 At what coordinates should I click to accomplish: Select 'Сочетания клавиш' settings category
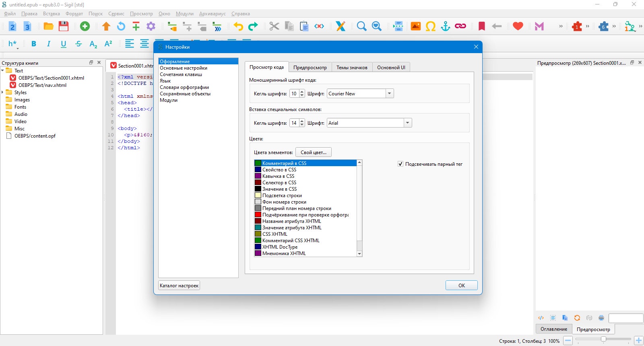tap(181, 74)
